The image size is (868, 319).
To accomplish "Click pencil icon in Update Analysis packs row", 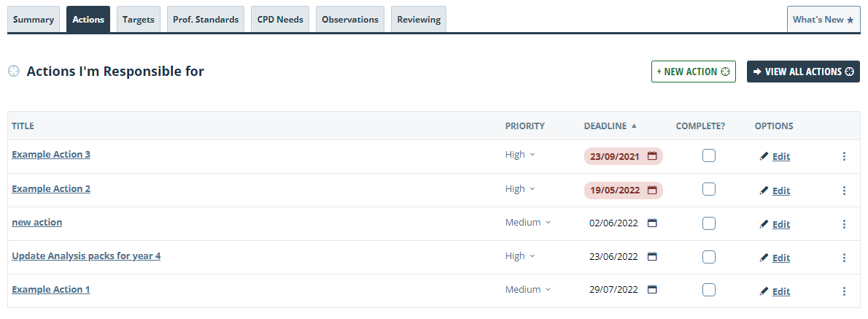I will tap(764, 258).
